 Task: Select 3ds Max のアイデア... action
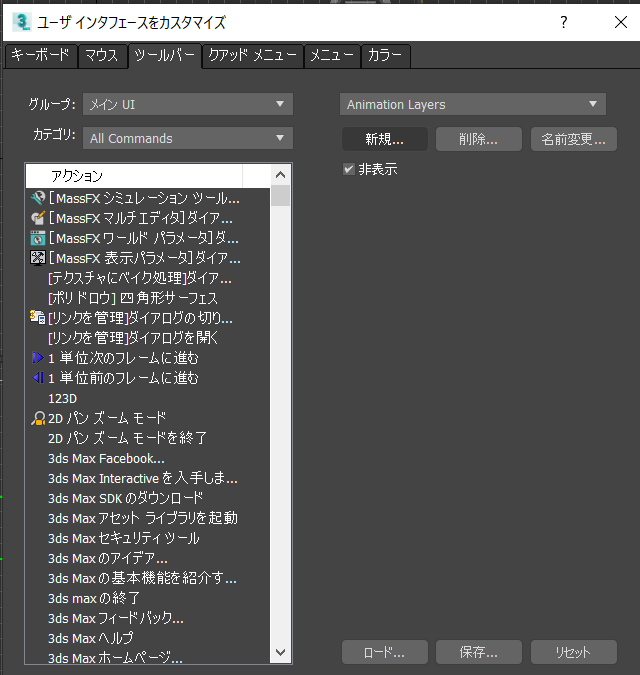108,558
